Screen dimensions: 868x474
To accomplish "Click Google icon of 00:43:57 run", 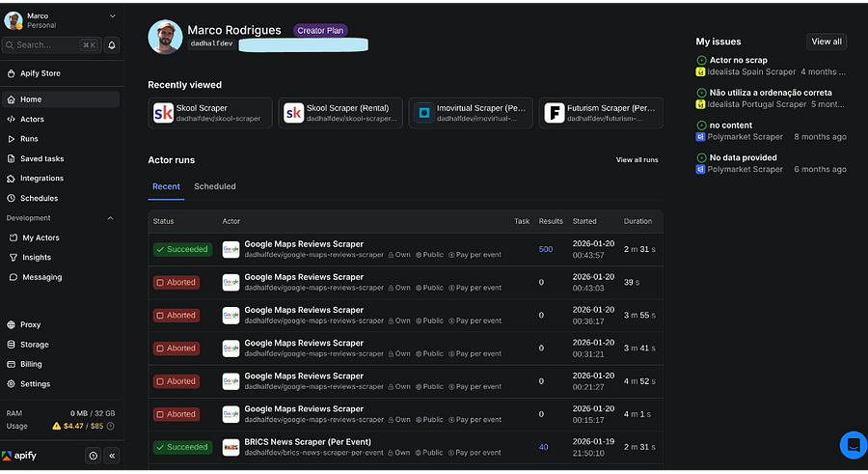I will 231,249.
